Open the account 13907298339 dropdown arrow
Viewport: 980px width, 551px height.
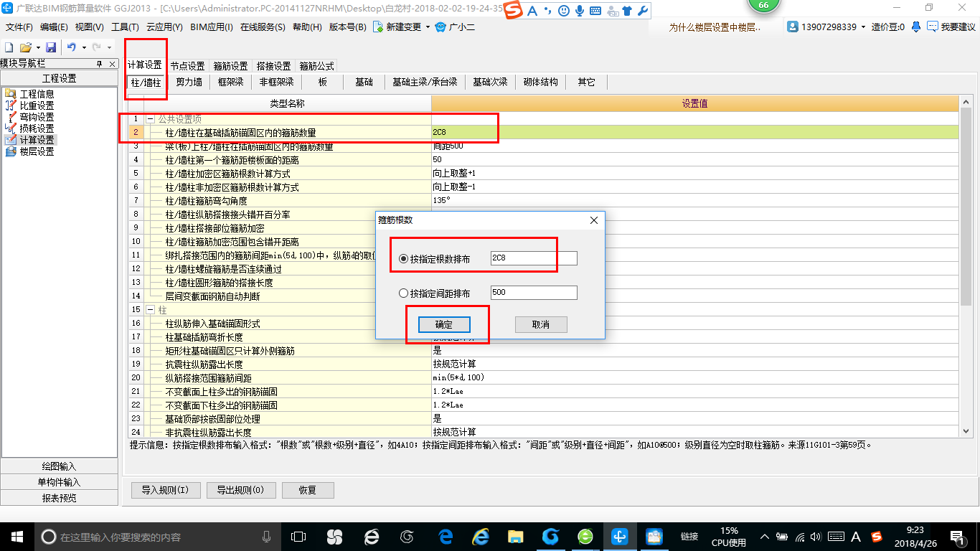click(863, 27)
